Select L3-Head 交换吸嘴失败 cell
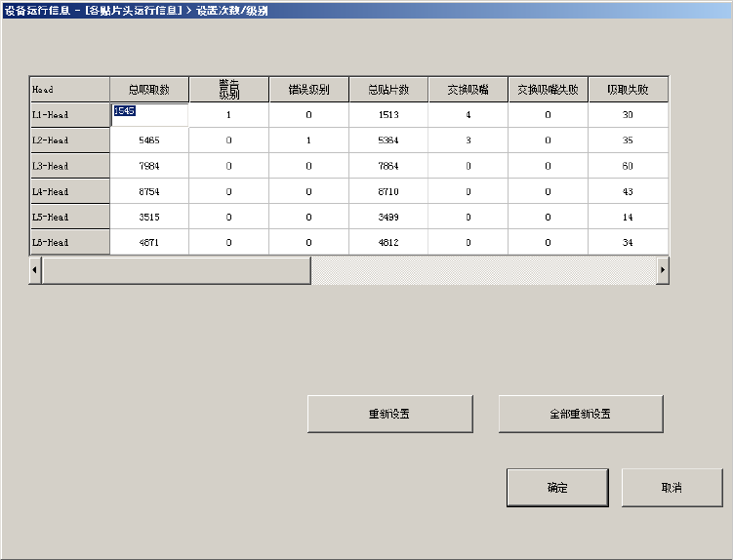 [x=548, y=166]
